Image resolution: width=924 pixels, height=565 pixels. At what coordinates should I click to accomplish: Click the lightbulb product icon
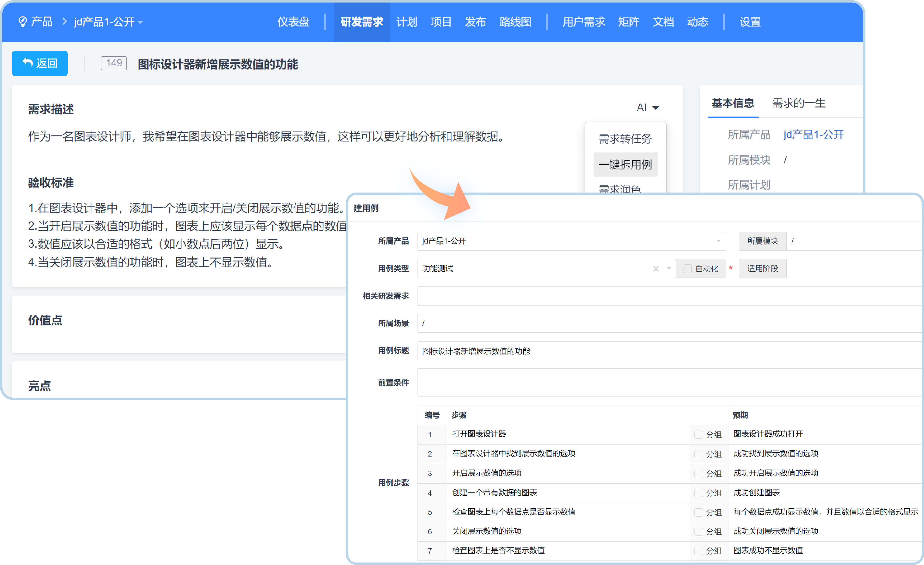pyautogui.click(x=22, y=22)
